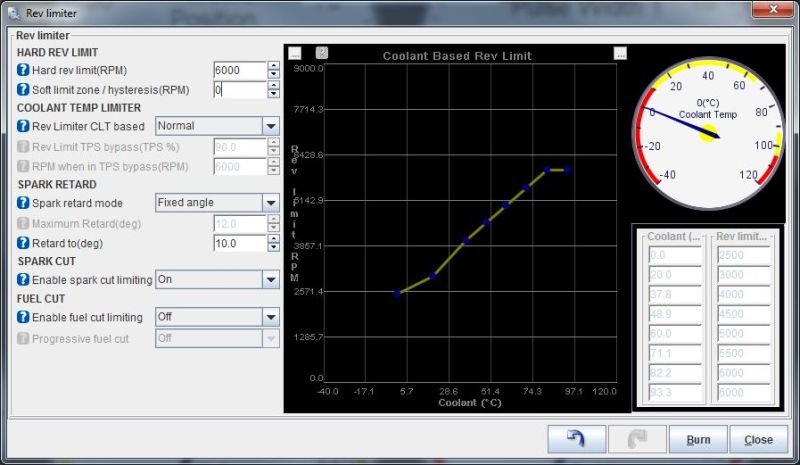
Task: Click help icon for Enable fuel cut limiting
Action: coord(24,318)
